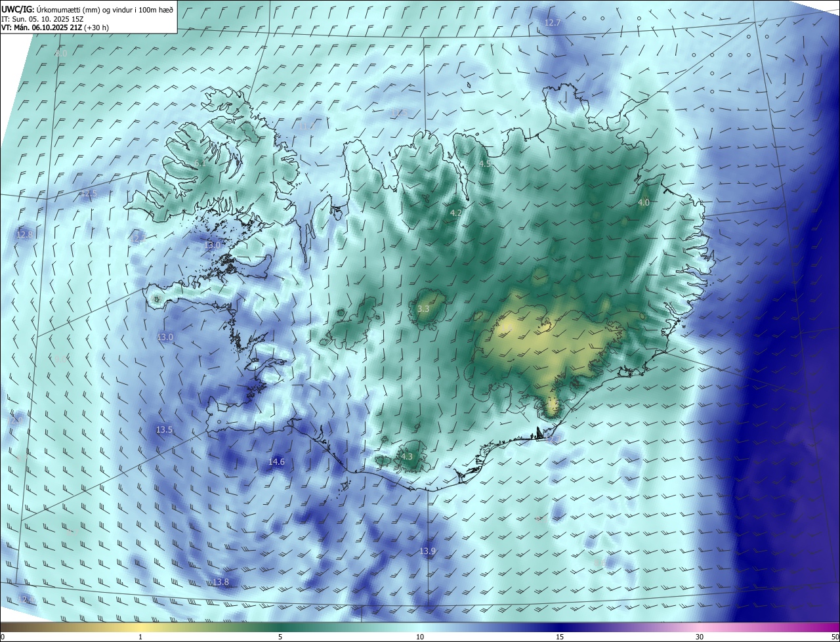Click the 13.8 value label on the map
840x642 pixels.
(x=220, y=582)
